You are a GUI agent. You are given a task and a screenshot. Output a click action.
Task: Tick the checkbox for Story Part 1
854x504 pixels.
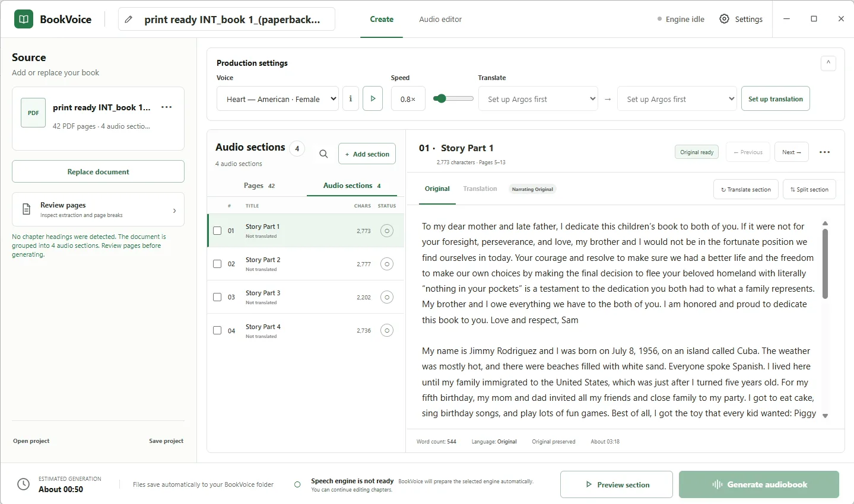217,231
